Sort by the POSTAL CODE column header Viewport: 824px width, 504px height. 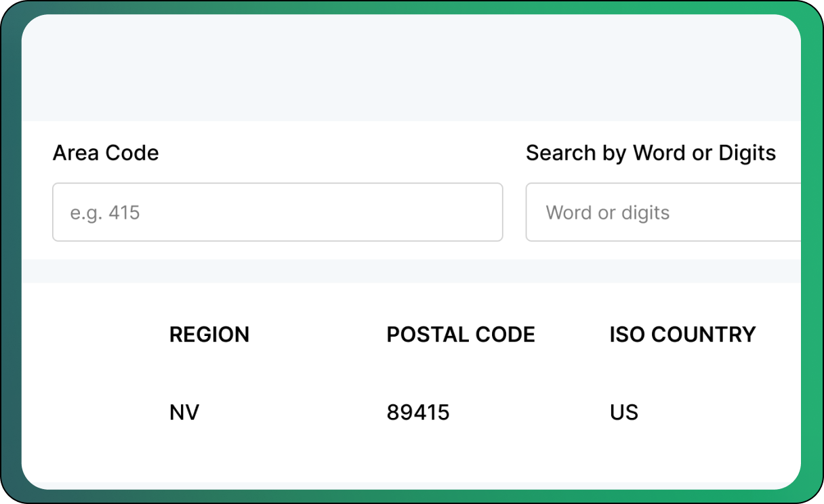[461, 335]
